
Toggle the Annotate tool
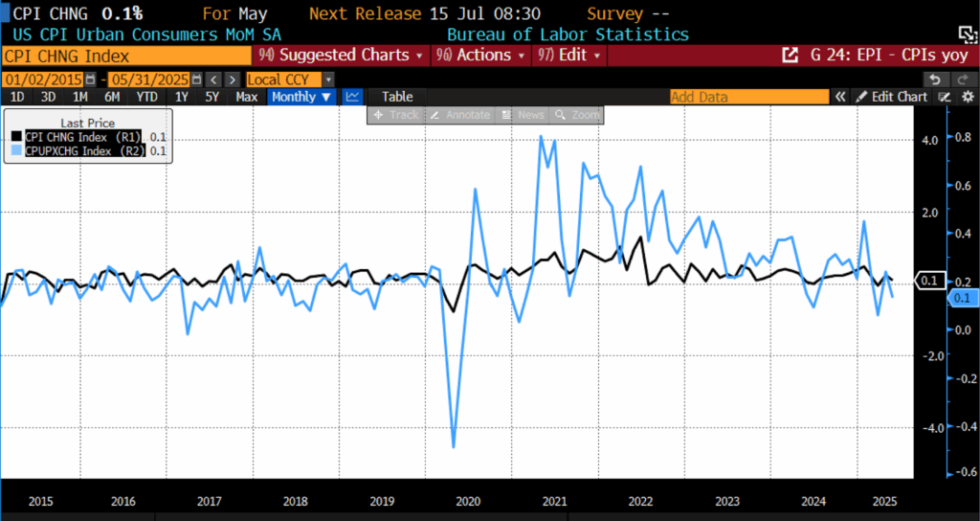pyautogui.click(x=461, y=115)
